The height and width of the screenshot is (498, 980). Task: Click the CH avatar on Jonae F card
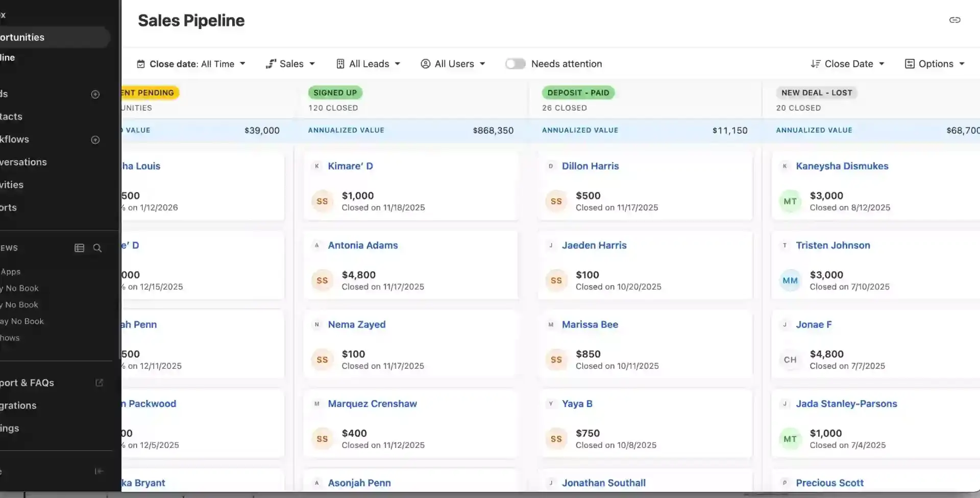tap(790, 360)
